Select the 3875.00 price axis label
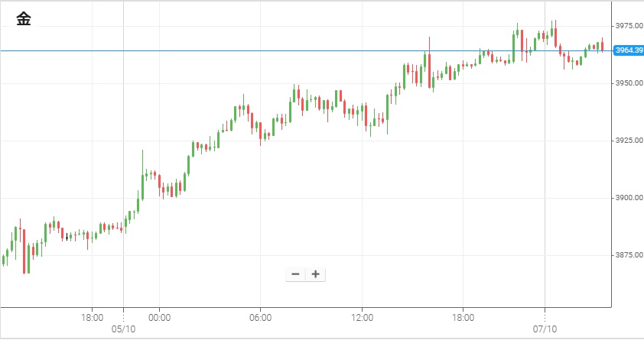The image size is (644, 340). coord(627,255)
